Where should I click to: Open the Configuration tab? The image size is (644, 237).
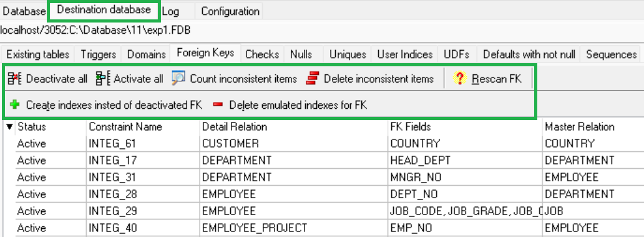click(230, 11)
